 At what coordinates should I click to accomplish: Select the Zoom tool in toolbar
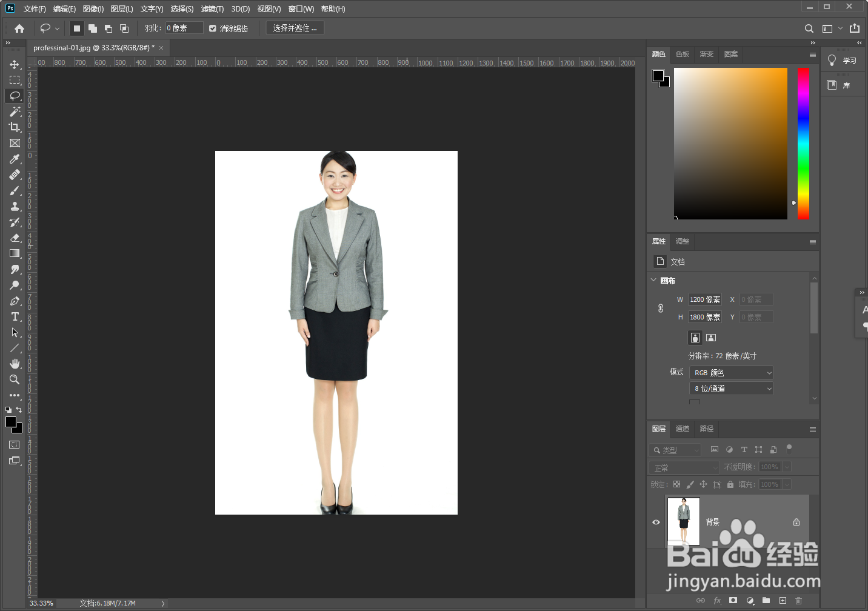(15, 379)
